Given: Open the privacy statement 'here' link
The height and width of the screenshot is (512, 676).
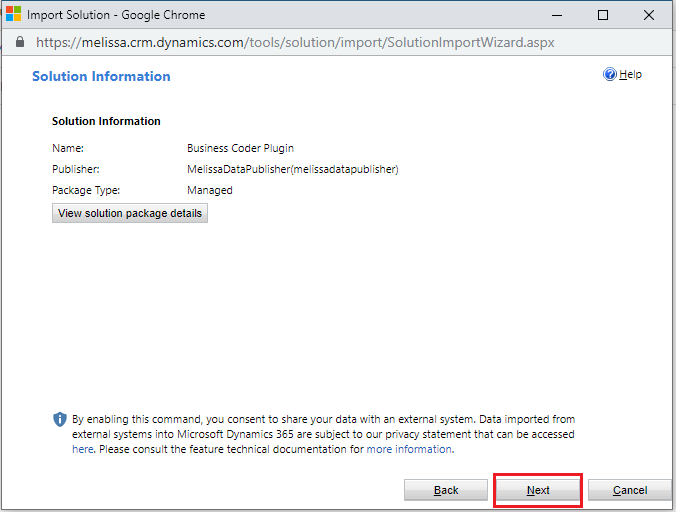Looking at the screenshot, I should tap(82, 450).
